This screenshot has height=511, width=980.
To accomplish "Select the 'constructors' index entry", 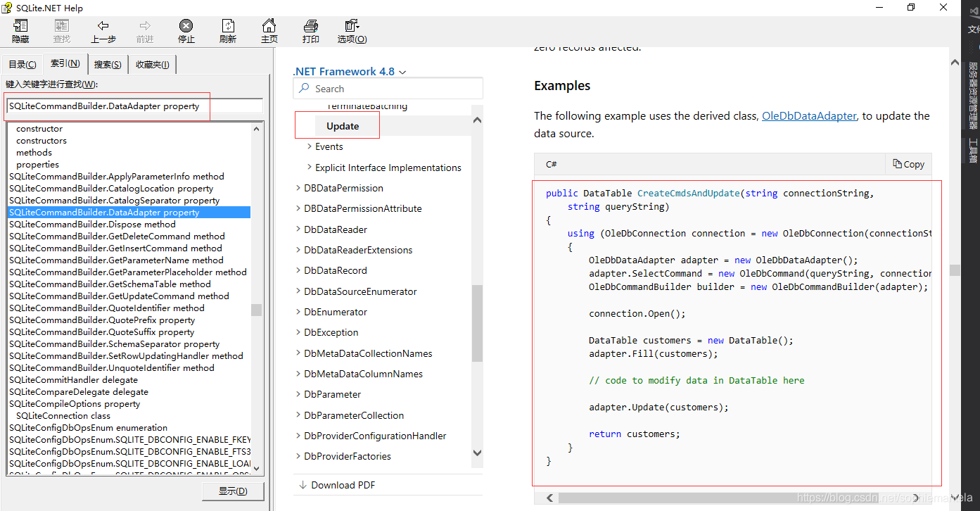I will (x=42, y=140).
